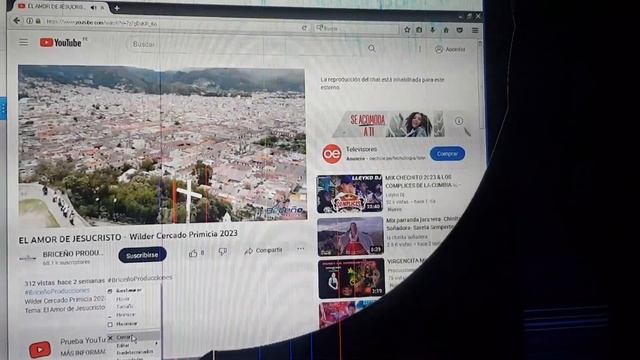Focus the Firefox Buscar search box

[x=356, y=29]
